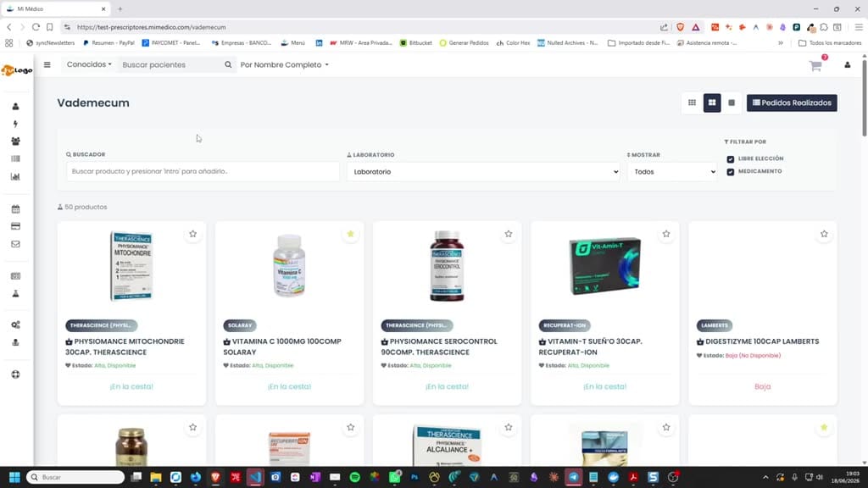The height and width of the screenshot is (488, 868).
Task: Open Vit-Amin-T box product image
Action: point(605,266)
